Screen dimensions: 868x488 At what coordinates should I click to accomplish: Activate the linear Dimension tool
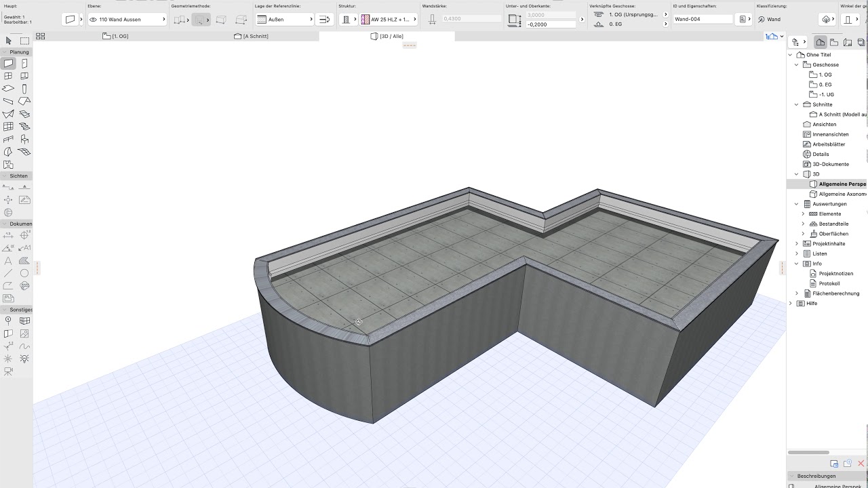pyautogui.click(x=8, y=235)
